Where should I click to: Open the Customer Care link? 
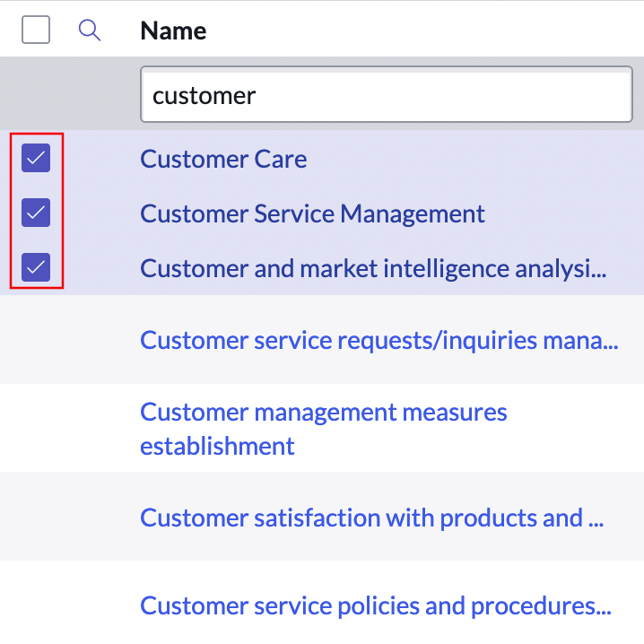click(223, 159)
